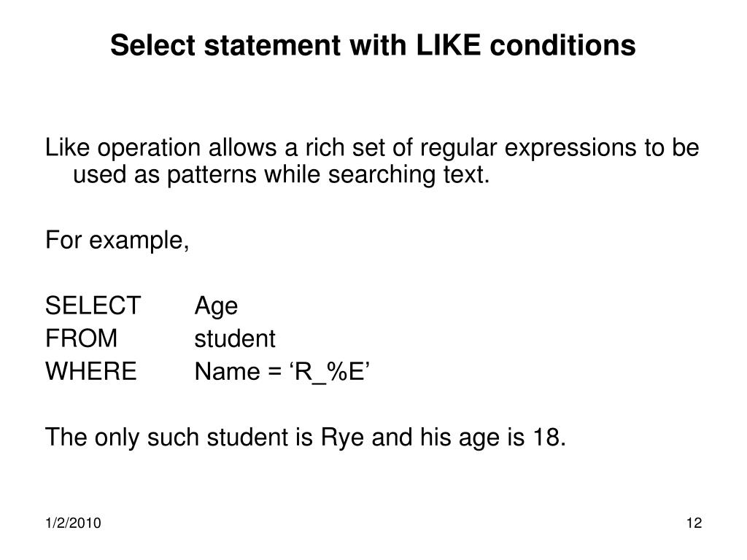Click the FROM keyword
Viewport: 747px width, 560px height.
pyautogui.click(x=82, y=338)
